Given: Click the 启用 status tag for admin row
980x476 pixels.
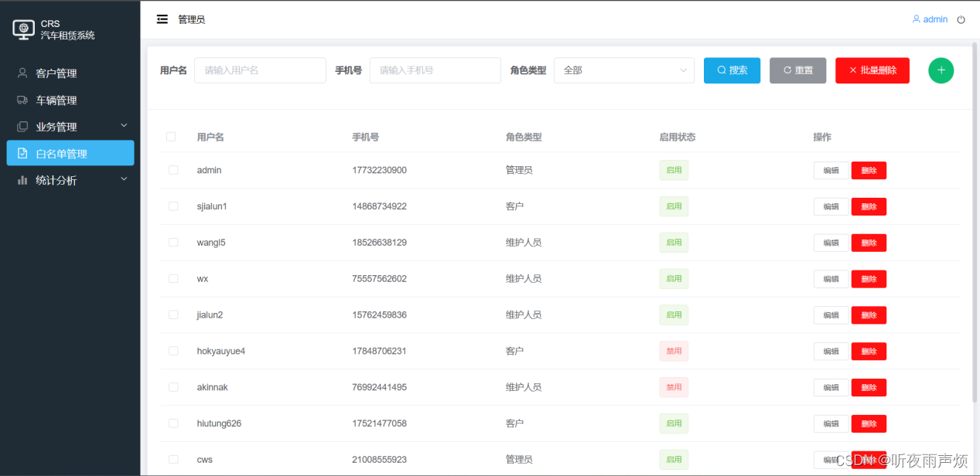Looking at the screenshot, I should pos(674,170).
